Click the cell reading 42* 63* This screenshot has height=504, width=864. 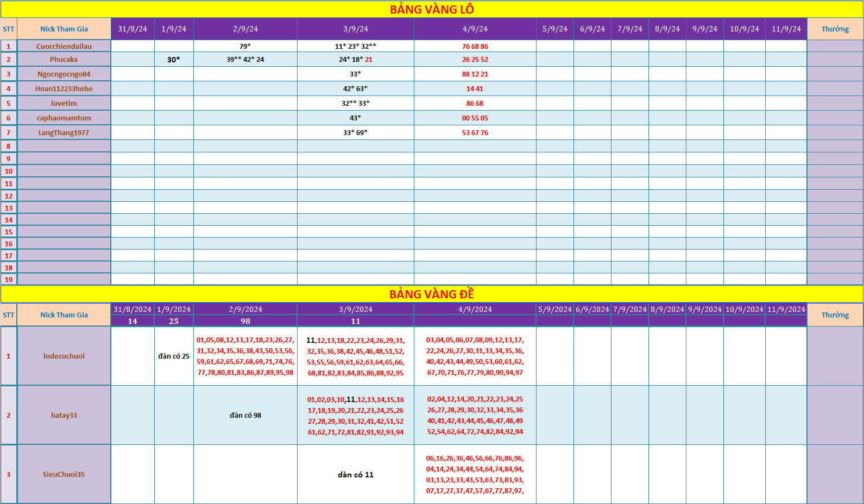[x=356, y=88]
